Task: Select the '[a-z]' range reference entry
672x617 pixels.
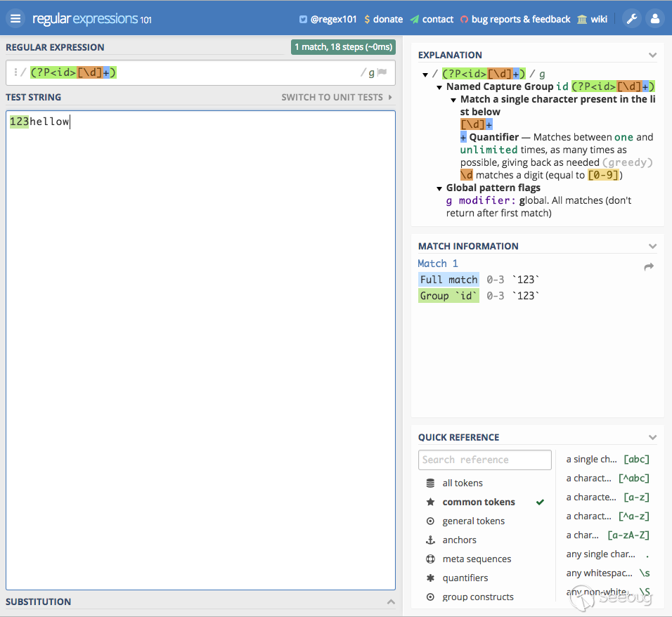Action: point(608,497)
